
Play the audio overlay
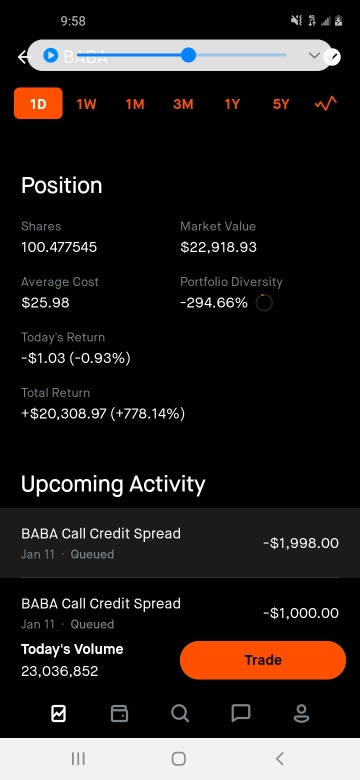point(51,55)
